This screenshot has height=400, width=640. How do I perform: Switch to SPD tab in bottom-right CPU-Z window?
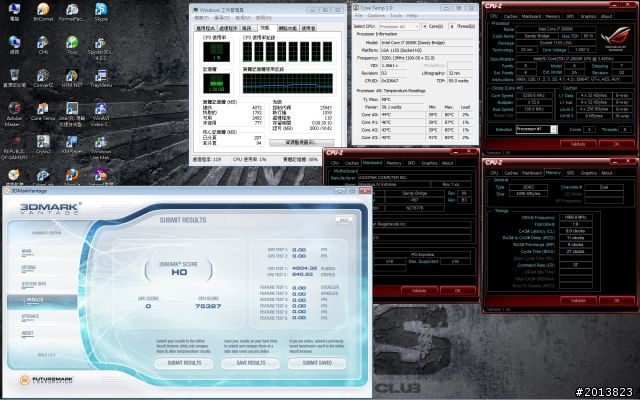point(570,173)
